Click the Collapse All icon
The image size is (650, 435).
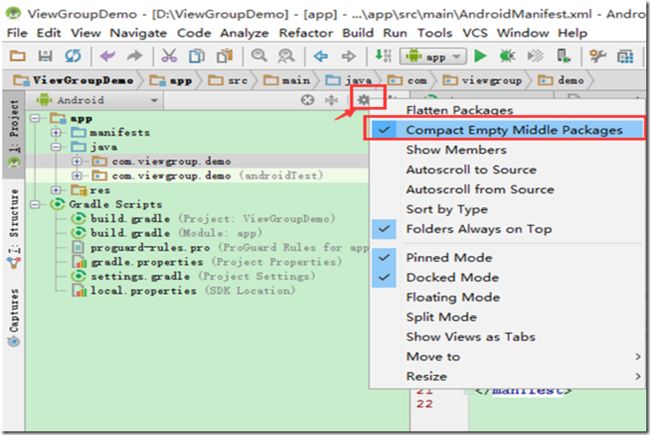(331, 100)
